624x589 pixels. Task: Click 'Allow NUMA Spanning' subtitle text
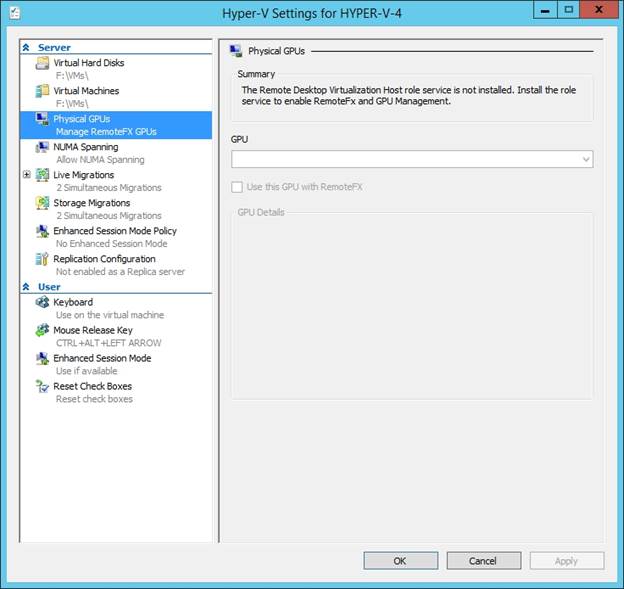(x=100, y=160)
